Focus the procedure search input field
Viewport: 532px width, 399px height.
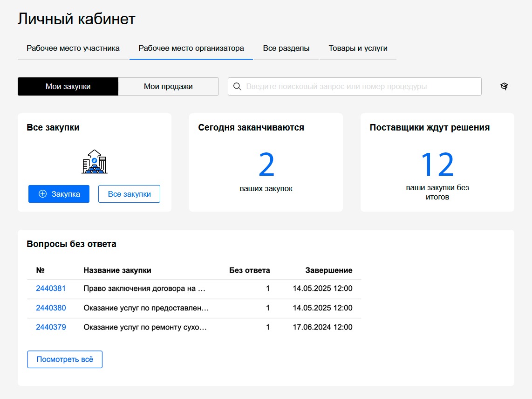(359, 87)
